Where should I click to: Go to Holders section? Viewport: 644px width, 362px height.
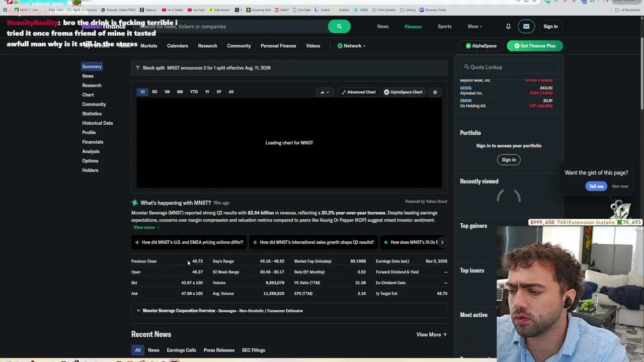click(90, 170)
